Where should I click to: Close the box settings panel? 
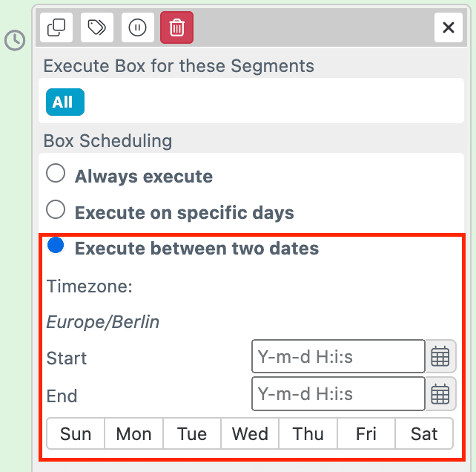pos(448,28)
